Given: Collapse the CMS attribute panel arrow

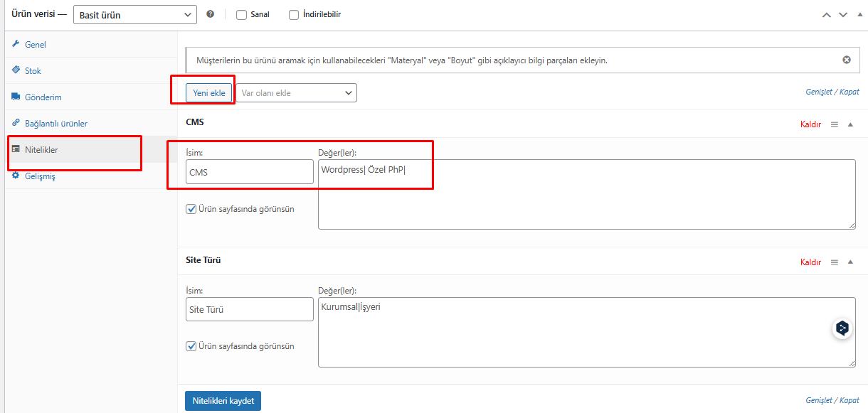Looking at the screenshot, I should 850,124.
